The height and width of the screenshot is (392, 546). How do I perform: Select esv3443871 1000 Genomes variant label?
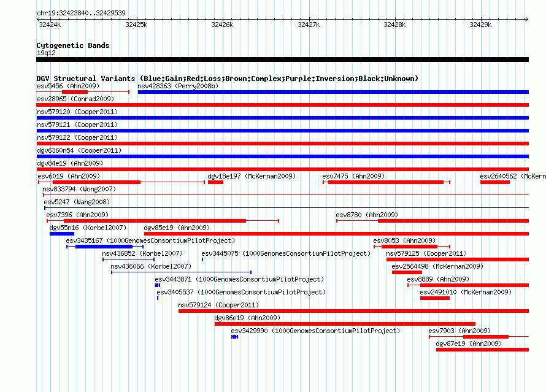point(239,279)
